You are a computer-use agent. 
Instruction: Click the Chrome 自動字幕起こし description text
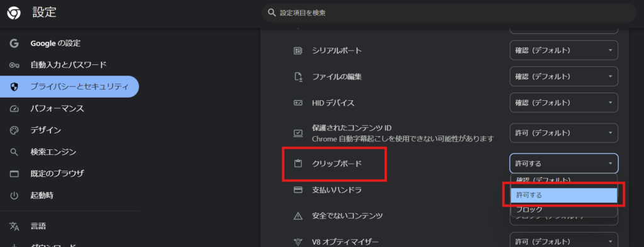[x=402, y=139]
